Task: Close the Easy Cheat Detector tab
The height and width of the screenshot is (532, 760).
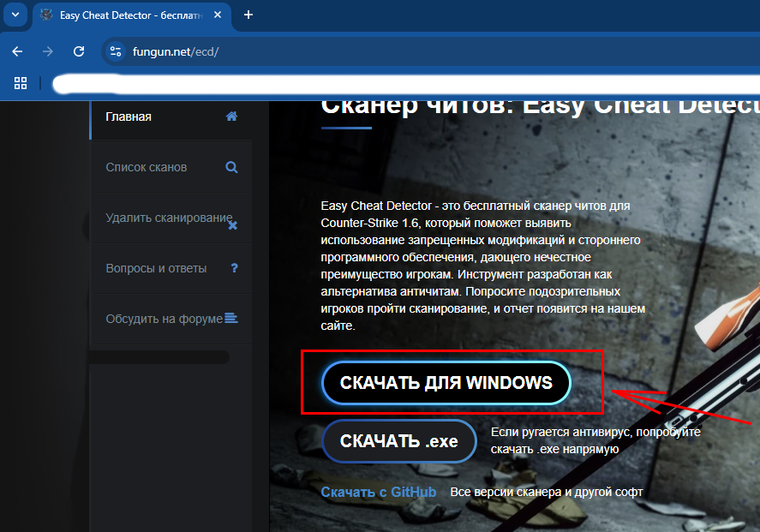Action: click(218, 15)
